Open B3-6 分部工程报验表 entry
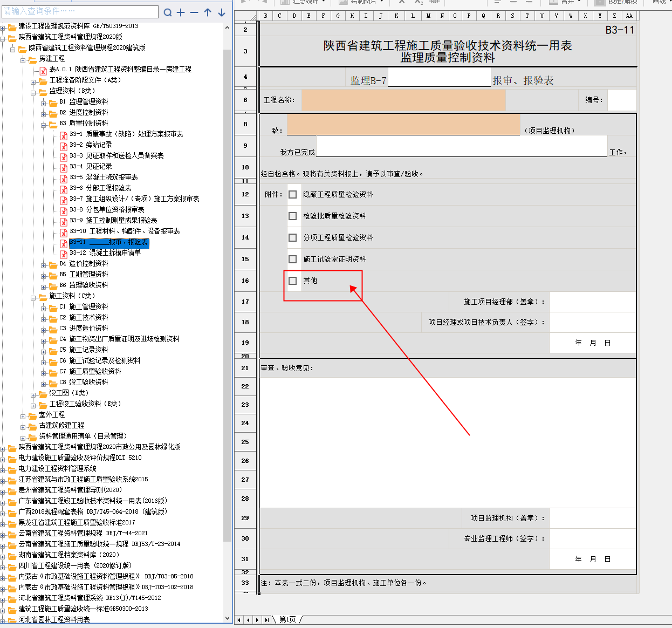672x628 pixels. click(100, 188)
